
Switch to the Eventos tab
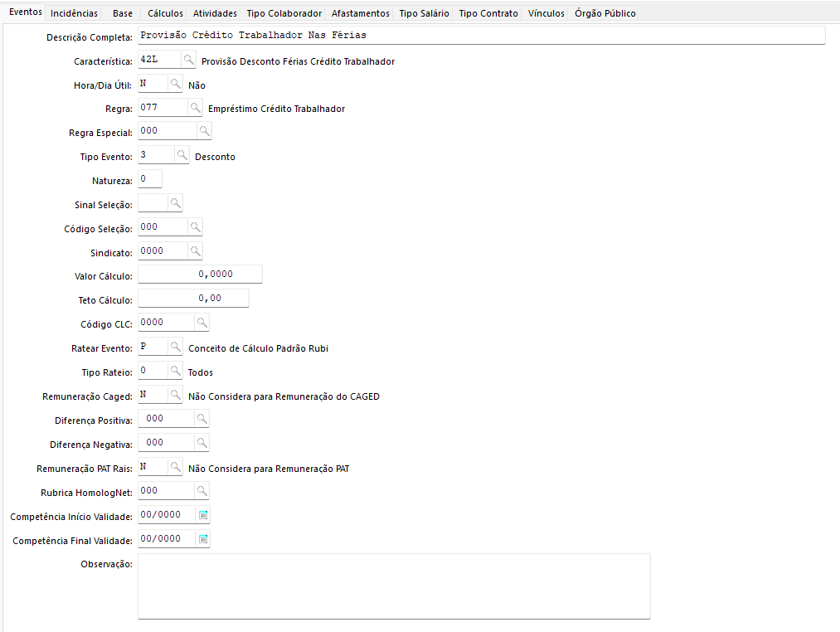(25, 12)
